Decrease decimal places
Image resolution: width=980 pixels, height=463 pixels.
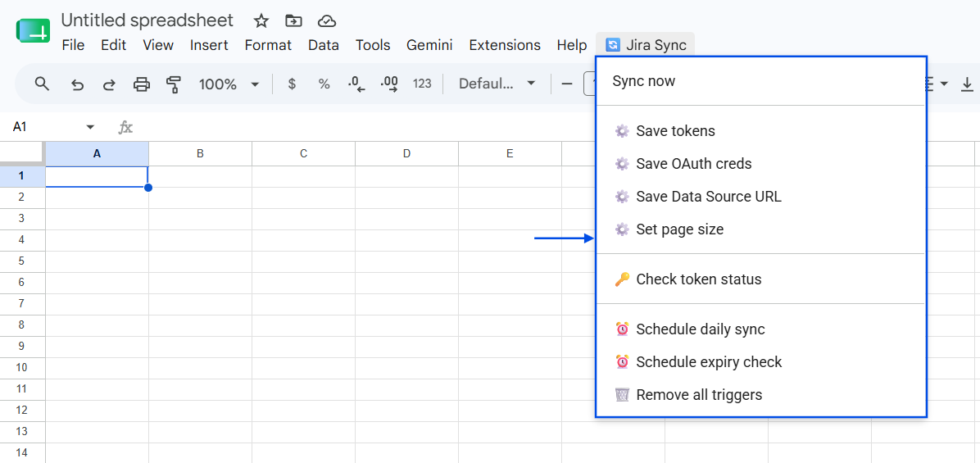356,84
